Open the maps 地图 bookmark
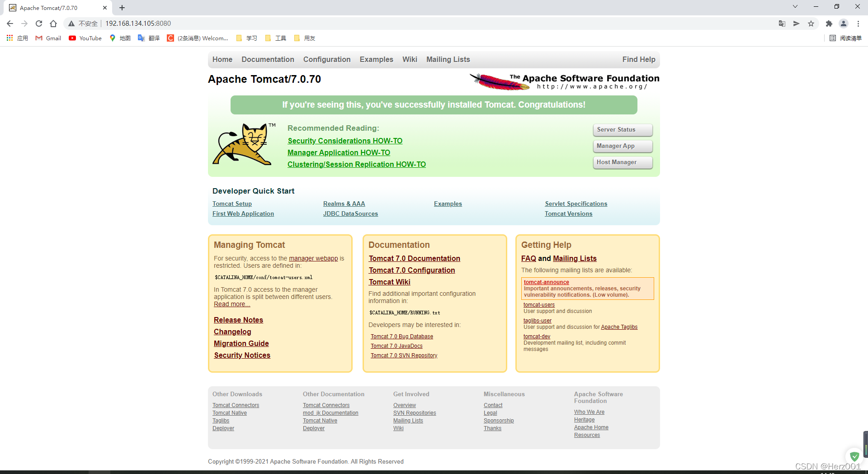The width and height of the screenshot is (868, 474). coord(120,38)
